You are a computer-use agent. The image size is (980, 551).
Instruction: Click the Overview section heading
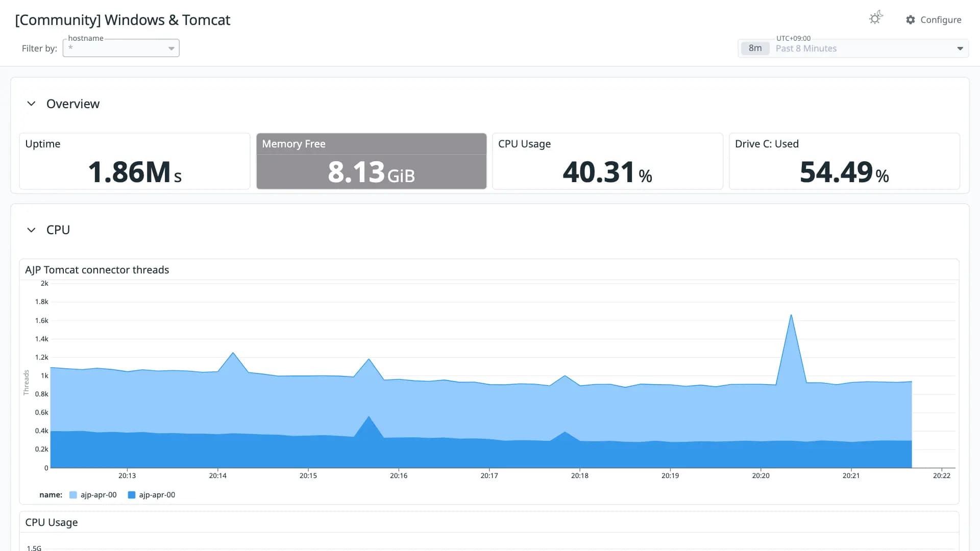[73, 104]
